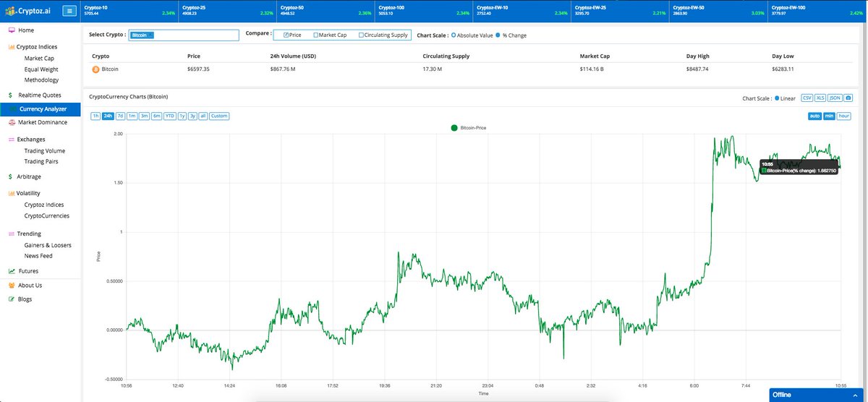This screenshot has width=868, height=402.
Task: Set chart range to YTD
Action: click(170, 116)
